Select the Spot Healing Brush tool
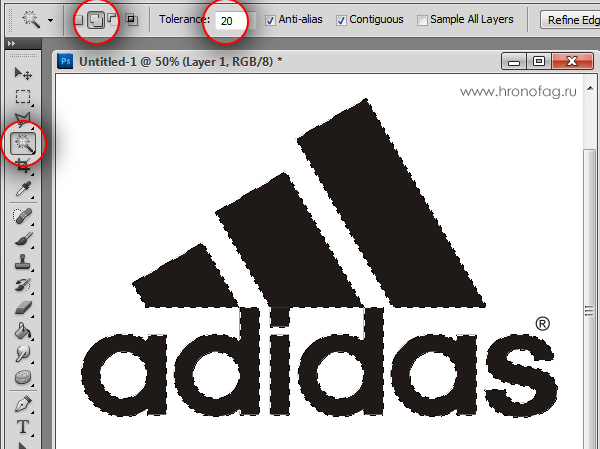Viewport: 600px width, 449px height. click(23, 216)
